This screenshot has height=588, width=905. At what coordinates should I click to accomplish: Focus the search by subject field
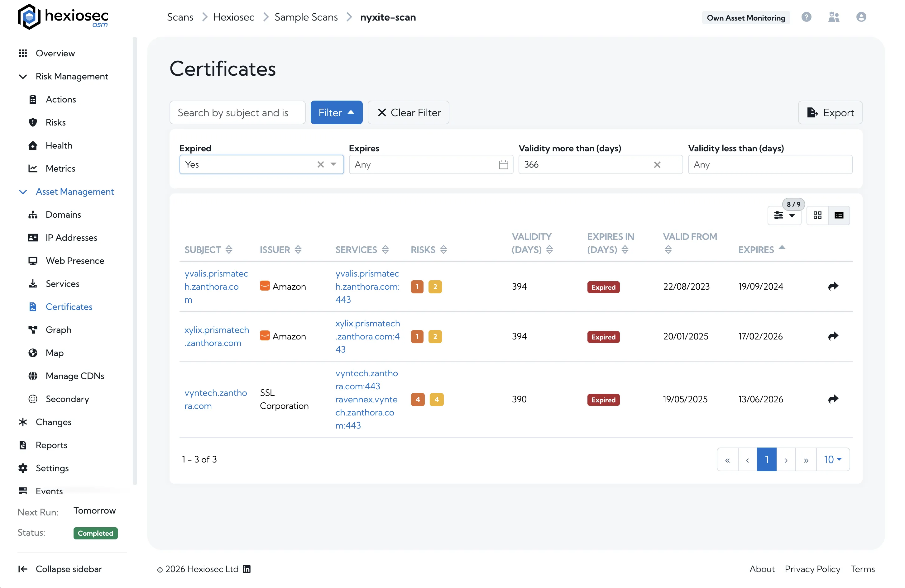[237, 112]
